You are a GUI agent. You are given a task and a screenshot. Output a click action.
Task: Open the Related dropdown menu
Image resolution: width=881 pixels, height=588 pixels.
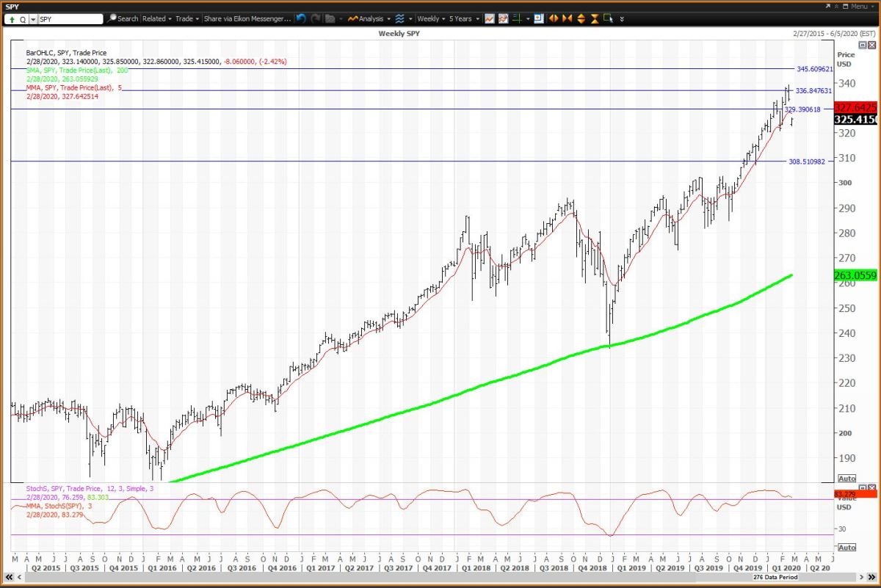[x=157, y=18]
